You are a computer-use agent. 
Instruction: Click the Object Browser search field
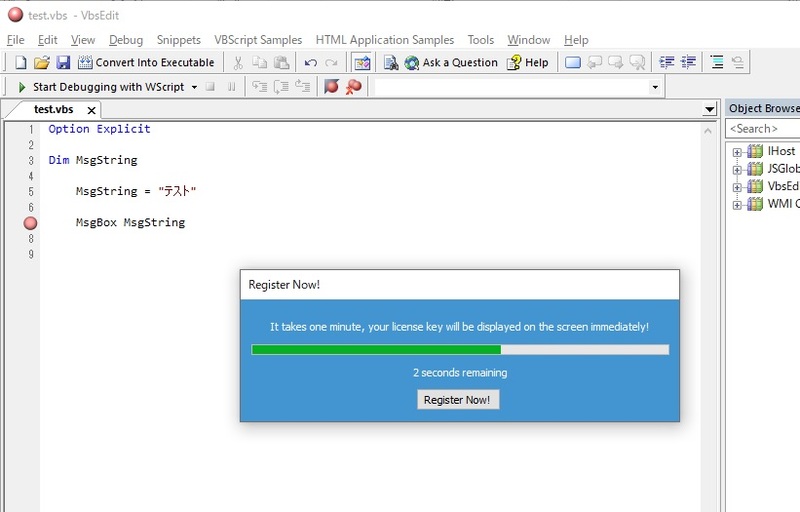(762, 129)
